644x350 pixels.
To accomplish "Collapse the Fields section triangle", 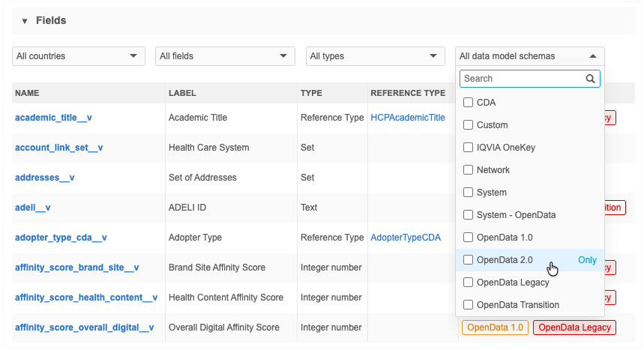I will coord(24,21).
